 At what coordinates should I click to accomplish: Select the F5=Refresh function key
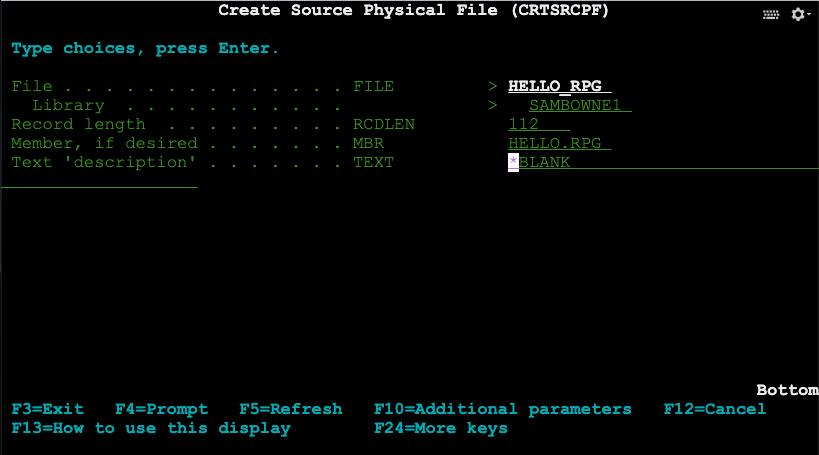(290, 409)
